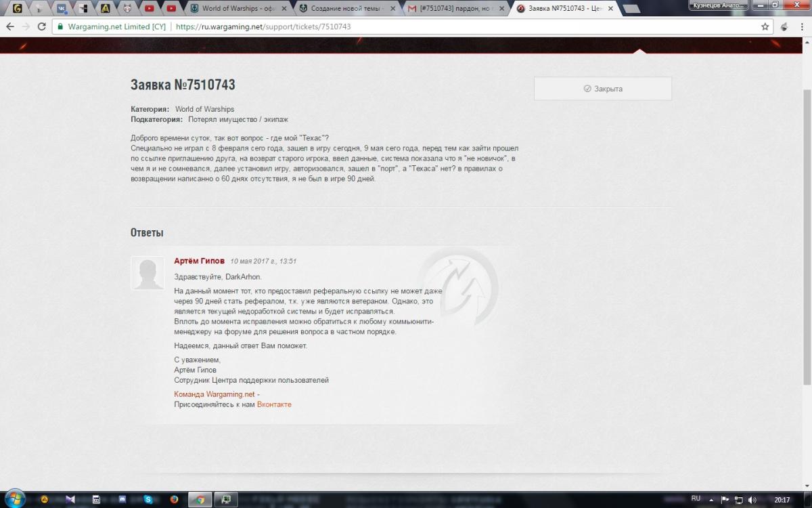The image size is (812, 508).
Task: Launch Firefox from the taskbar
Action: [x=174, y=500]
